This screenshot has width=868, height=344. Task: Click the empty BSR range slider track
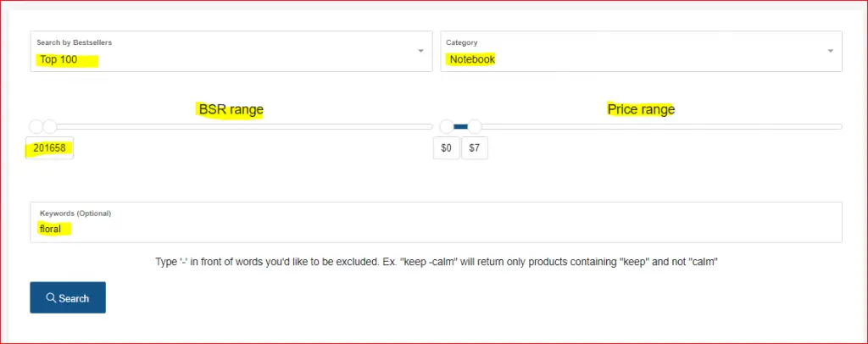(245, 126)
